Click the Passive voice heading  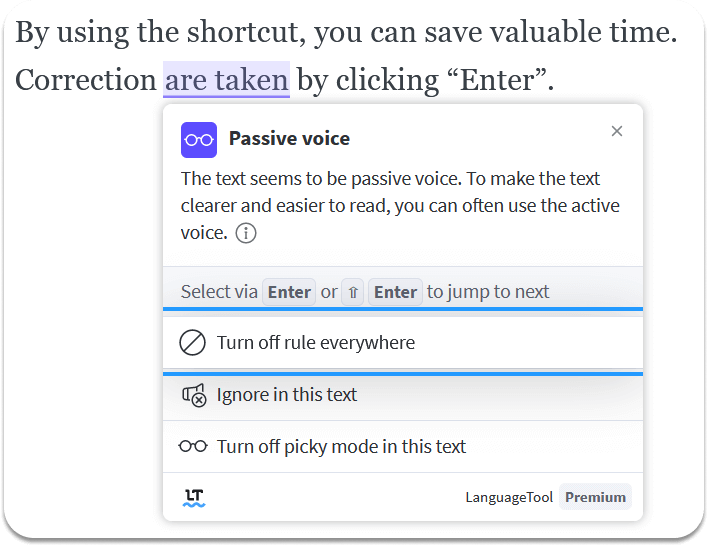(289, 138)
